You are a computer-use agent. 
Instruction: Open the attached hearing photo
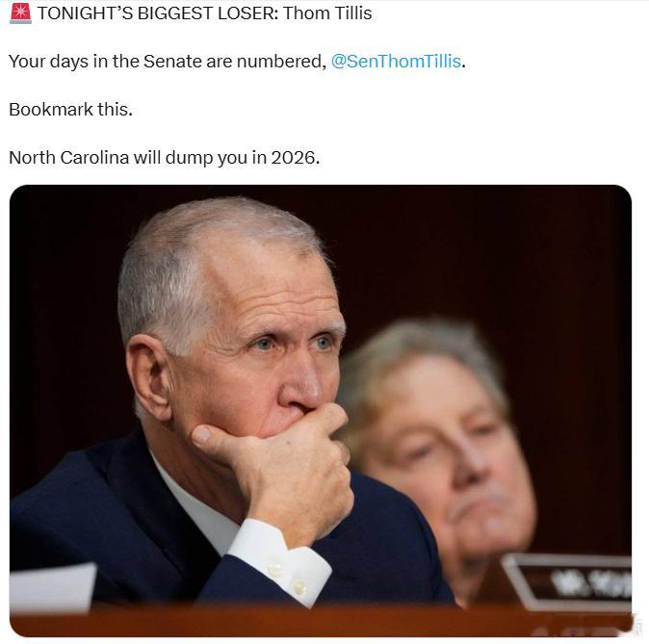point(321,411)
